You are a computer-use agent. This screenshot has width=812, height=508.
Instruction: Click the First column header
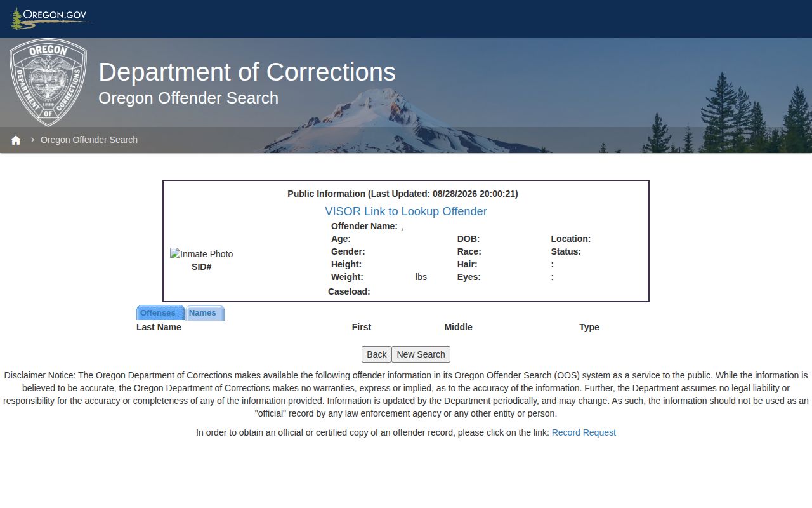pos(362,327)
